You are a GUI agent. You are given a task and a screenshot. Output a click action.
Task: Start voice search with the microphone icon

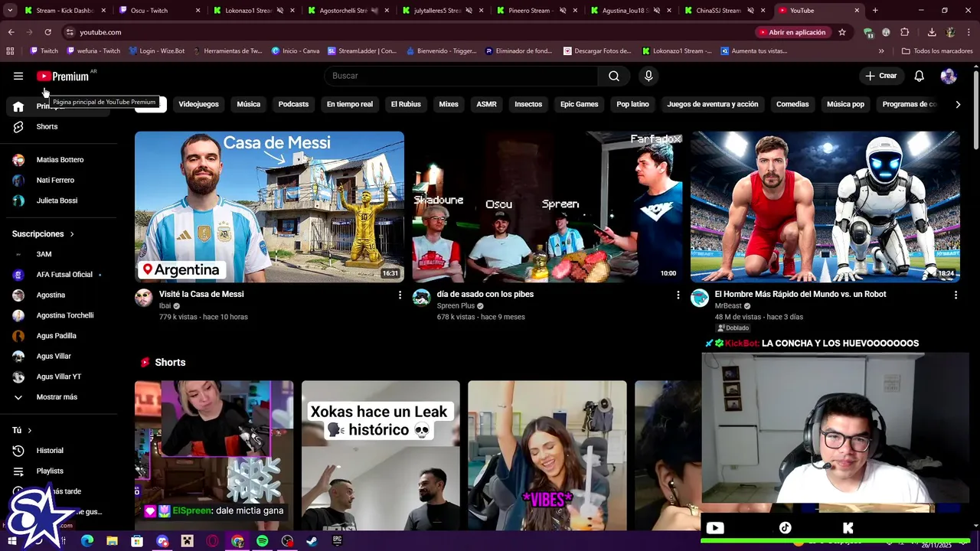click(648, 76)
